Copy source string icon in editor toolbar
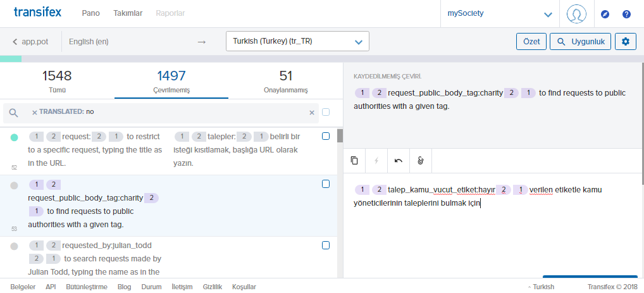Screen dimensions: 644x293 point(354,161)
